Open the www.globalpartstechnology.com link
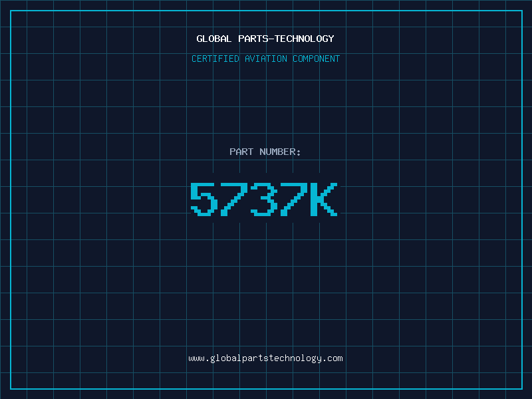Viewport: 532px width, 399px height. 265,358
